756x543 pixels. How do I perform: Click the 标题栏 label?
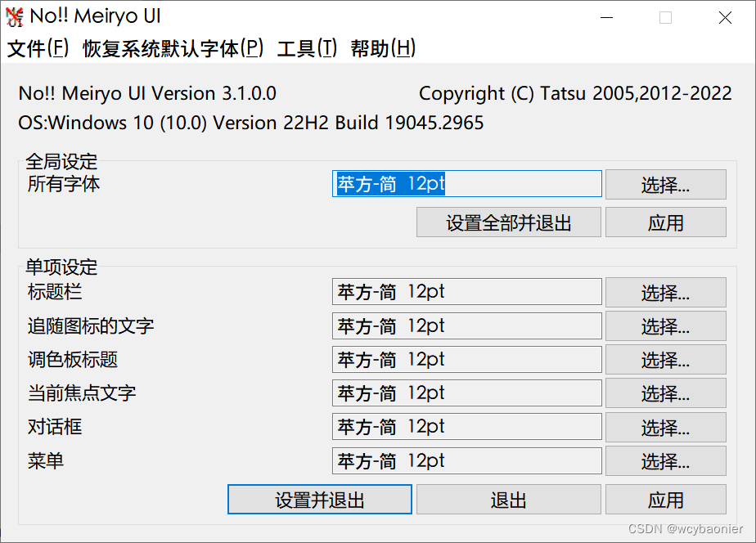(x=55, y=291)
